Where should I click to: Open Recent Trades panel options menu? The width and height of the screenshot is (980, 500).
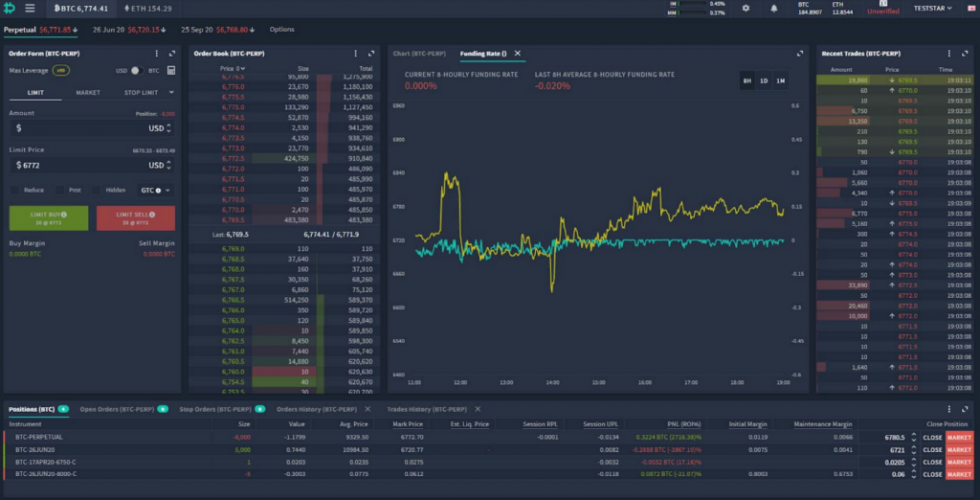click(949, 54)
